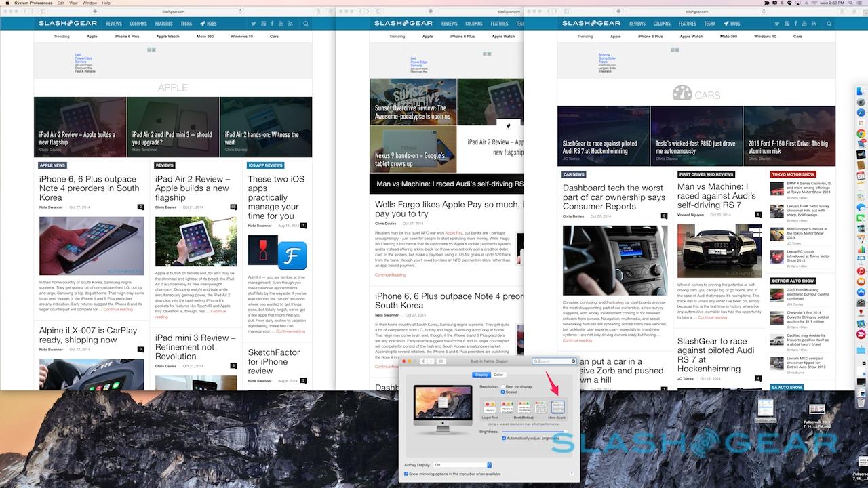Click Windows 10 trending link in right window

(765, 37)
